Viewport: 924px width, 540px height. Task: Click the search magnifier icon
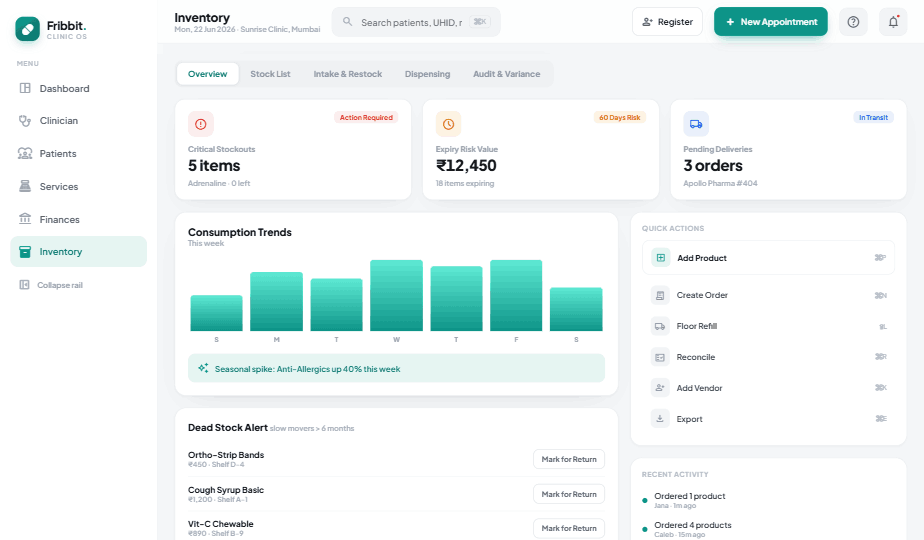pyautogui.click(x=348, y=22)
